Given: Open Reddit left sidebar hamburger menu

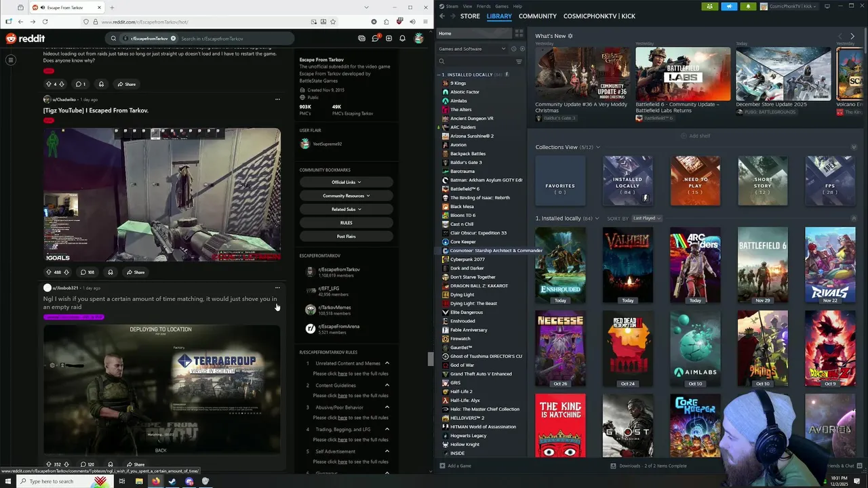Looking at the screenshot, I should click(11, 60).
